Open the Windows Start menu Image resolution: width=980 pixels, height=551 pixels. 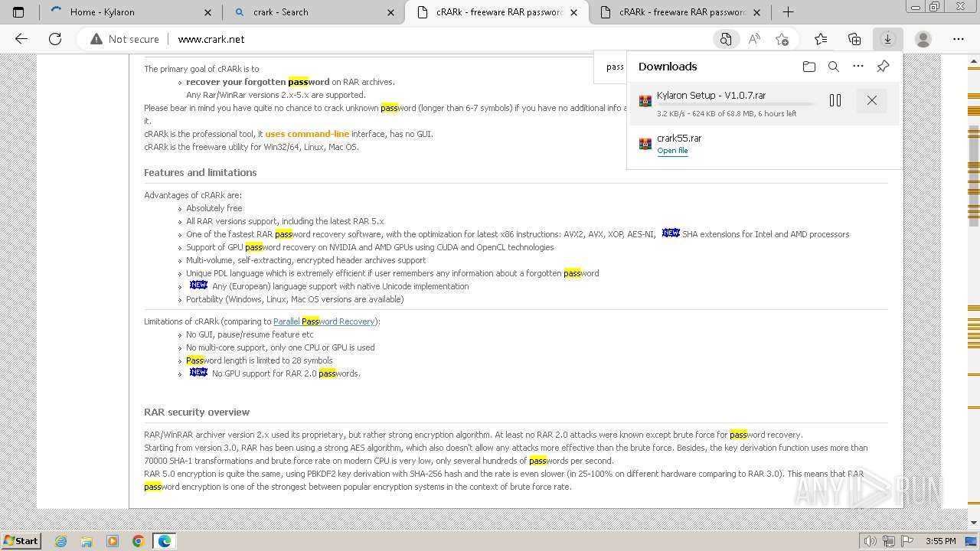(21, 541)
